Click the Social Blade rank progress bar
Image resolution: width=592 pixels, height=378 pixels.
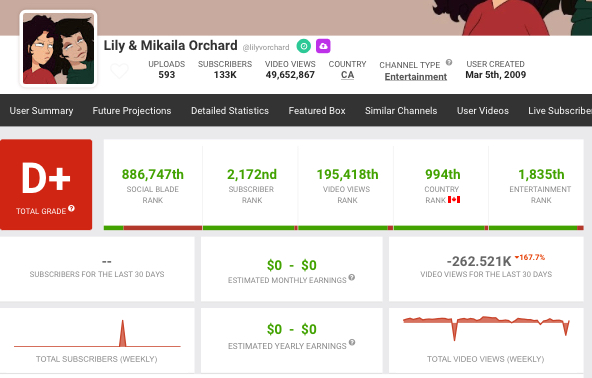tap(153, 228)
